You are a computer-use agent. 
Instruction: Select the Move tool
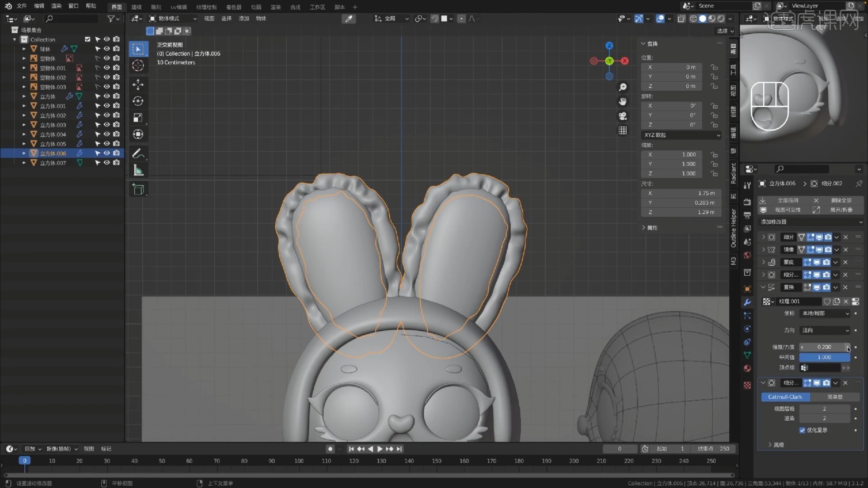138,84
